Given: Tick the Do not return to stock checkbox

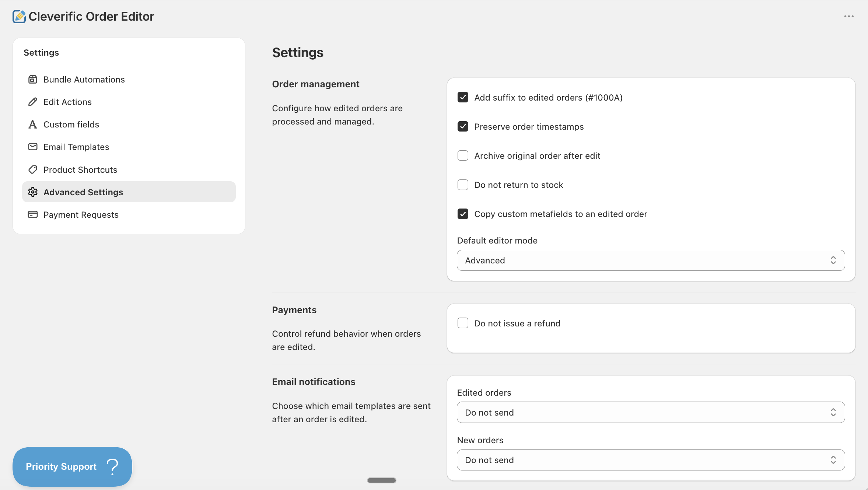Looking at the screenshot, I should tap(463, 185).
